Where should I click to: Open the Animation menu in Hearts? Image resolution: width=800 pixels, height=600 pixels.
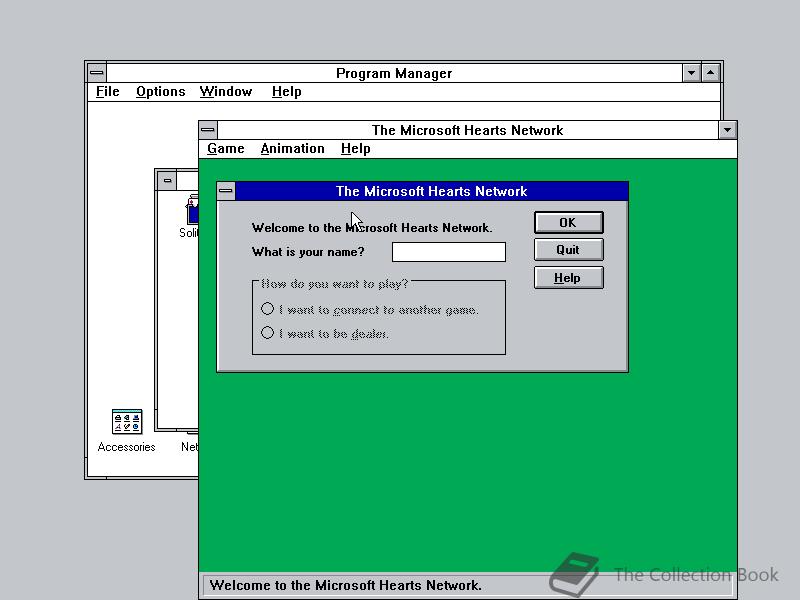tap(292, 148)
